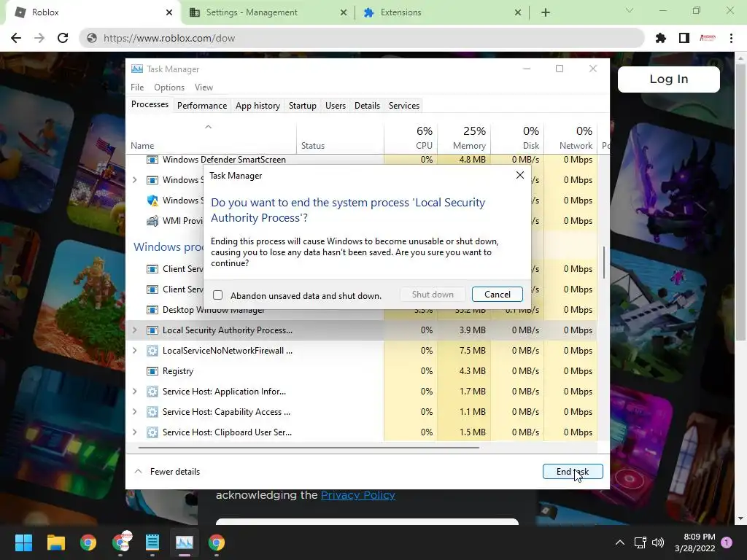This screenshot has height=560, width=747.
Task: Switch to the Settings - Management tab
Action: (x=268, y=12)
